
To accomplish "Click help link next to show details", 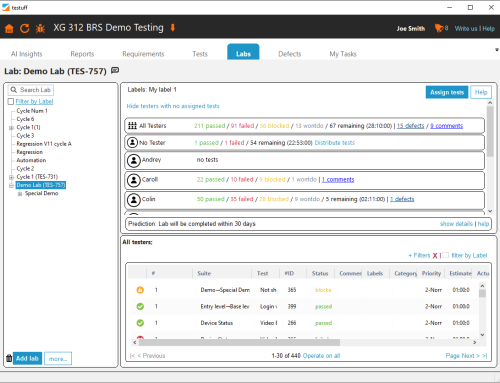I will pyautogui.click(x=483, y=224).
